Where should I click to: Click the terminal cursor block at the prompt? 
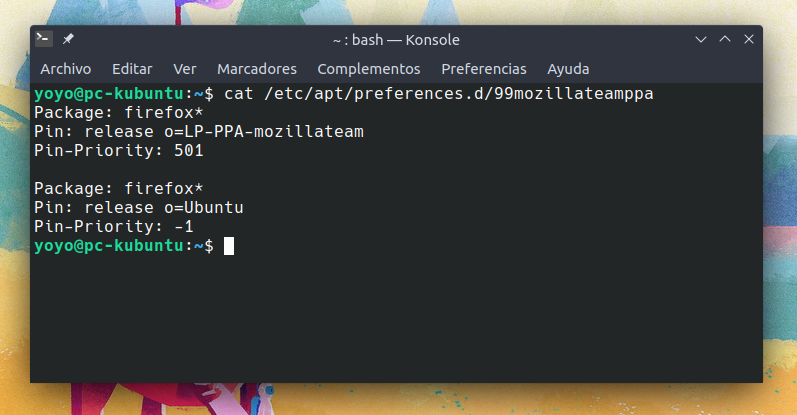coord(229,246)
